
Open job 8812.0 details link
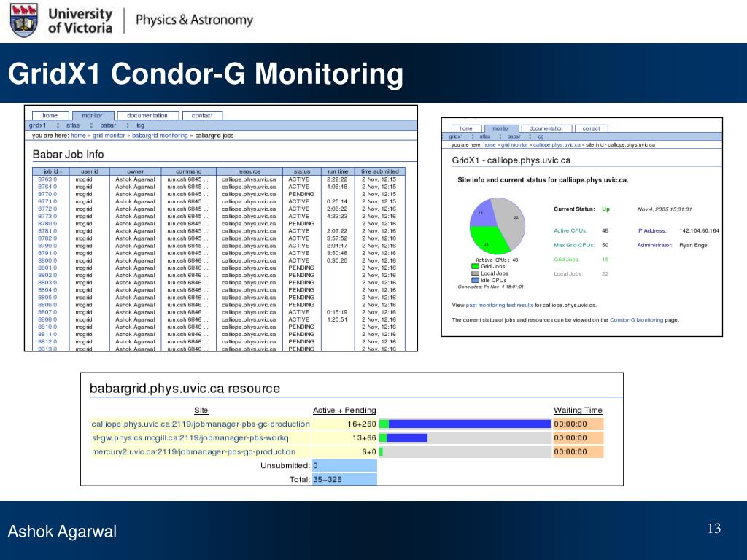(x=47, y=342)
